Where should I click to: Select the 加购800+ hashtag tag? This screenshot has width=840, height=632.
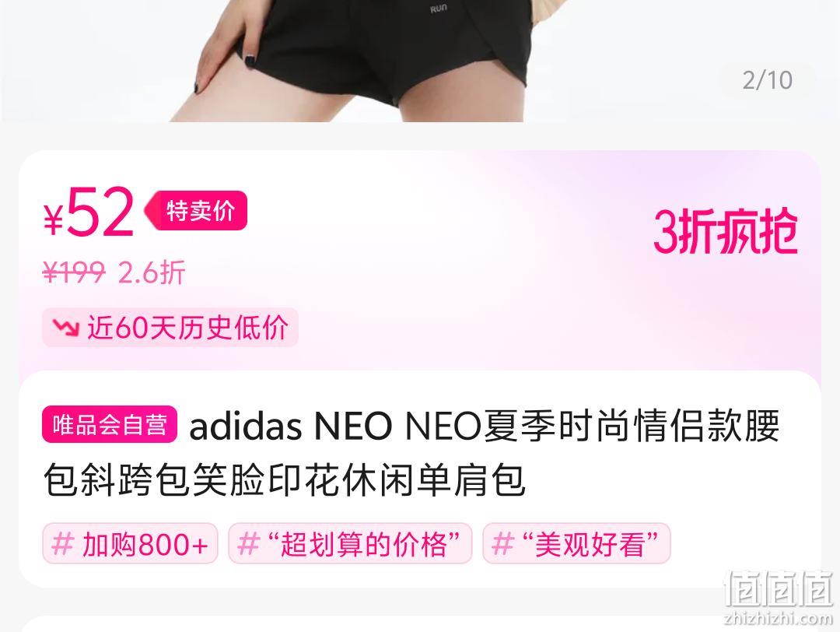[130, 543]
